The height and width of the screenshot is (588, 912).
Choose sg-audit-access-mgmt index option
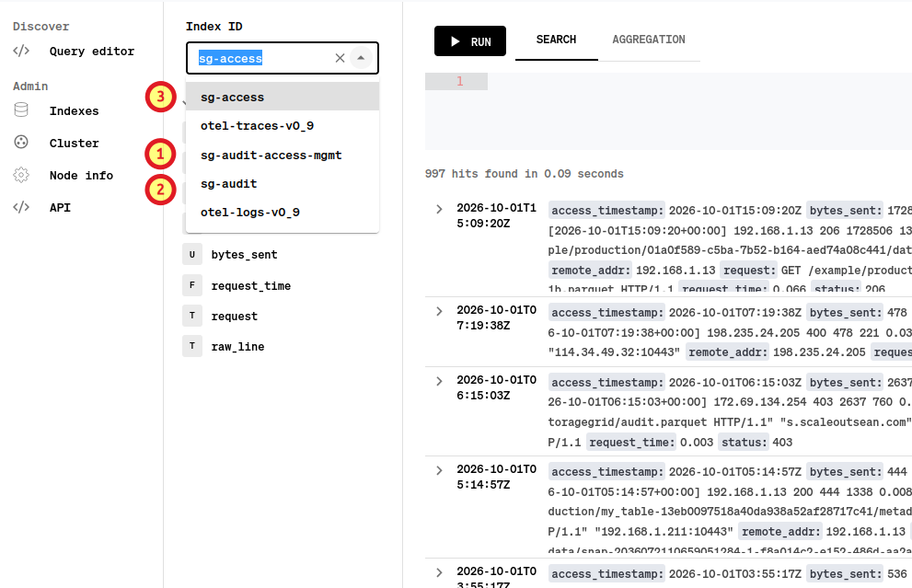point(283,156)
